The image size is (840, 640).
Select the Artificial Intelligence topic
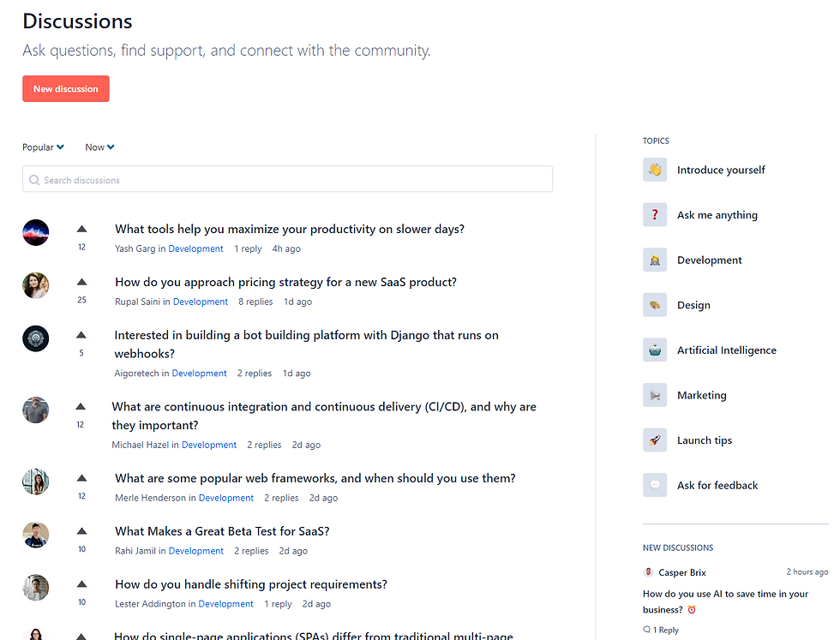[x=727, y=350]
